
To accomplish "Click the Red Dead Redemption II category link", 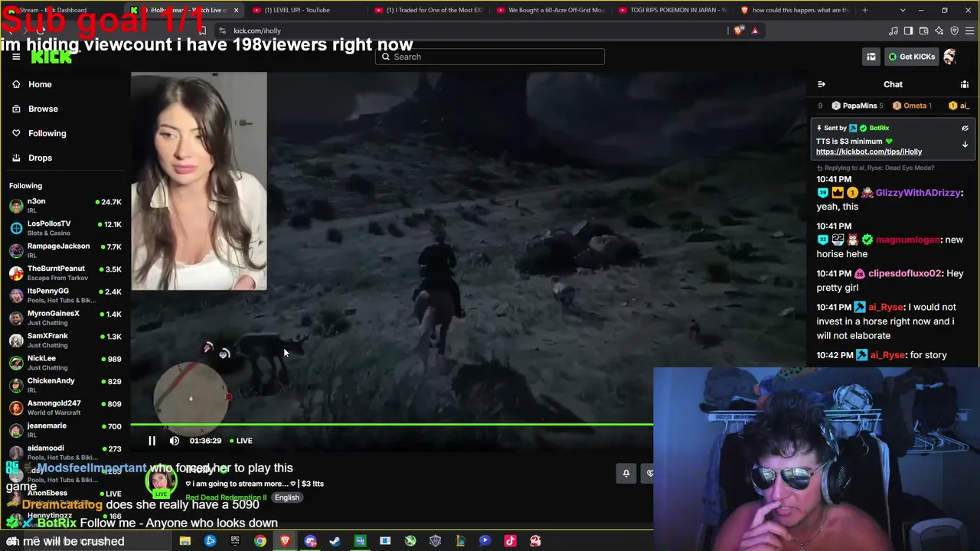I will (x=226, y=497).
